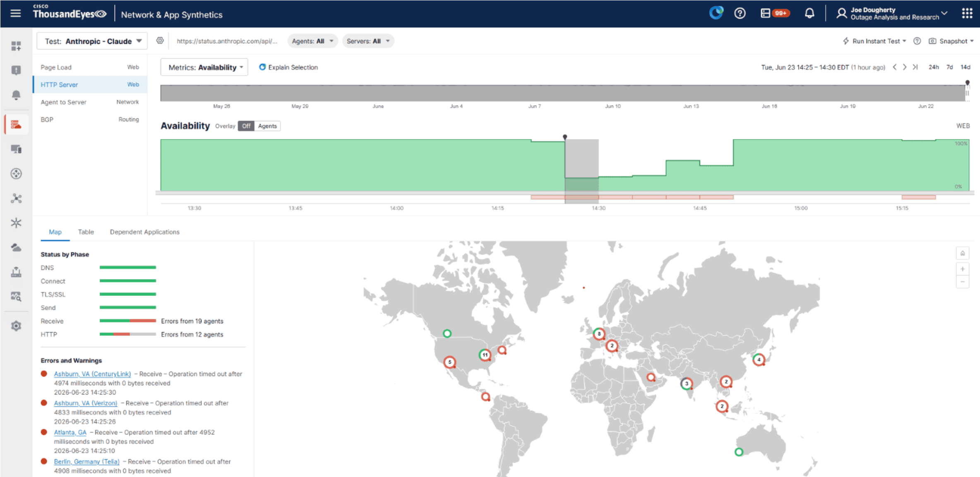Switch to the Table tab
This screenshot has width=980, height=477.
tap(86, 232)
